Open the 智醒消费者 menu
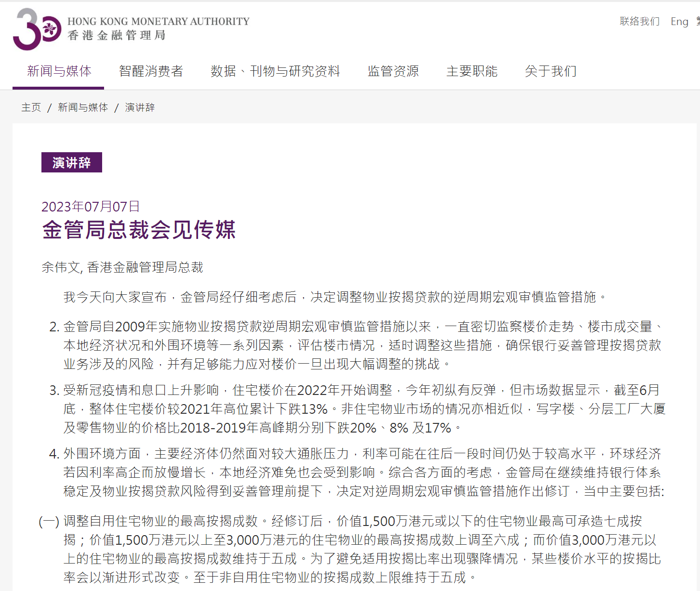This screenshot has width=700, height=591. tap(151, 71)
